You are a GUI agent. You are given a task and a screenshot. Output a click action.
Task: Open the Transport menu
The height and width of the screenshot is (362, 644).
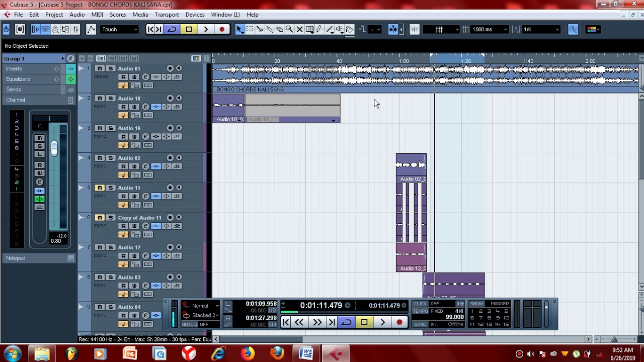pyautogui.click(x=167, y=15)
